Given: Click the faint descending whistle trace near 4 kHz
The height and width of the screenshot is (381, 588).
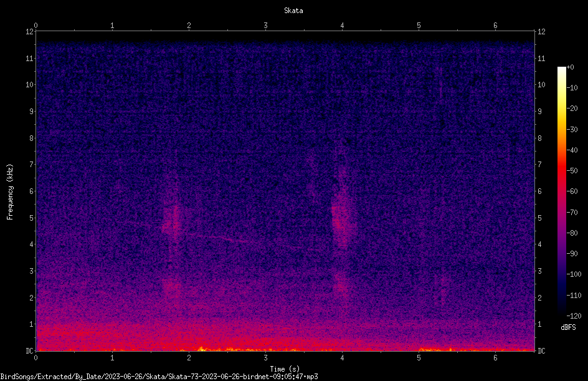Looking at the screenshot, I should coord(219,238).
